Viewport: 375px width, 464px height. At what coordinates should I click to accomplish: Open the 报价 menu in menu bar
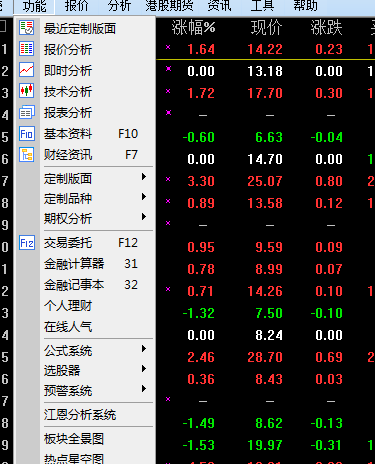pyautogui.click(x=77, y=6)
